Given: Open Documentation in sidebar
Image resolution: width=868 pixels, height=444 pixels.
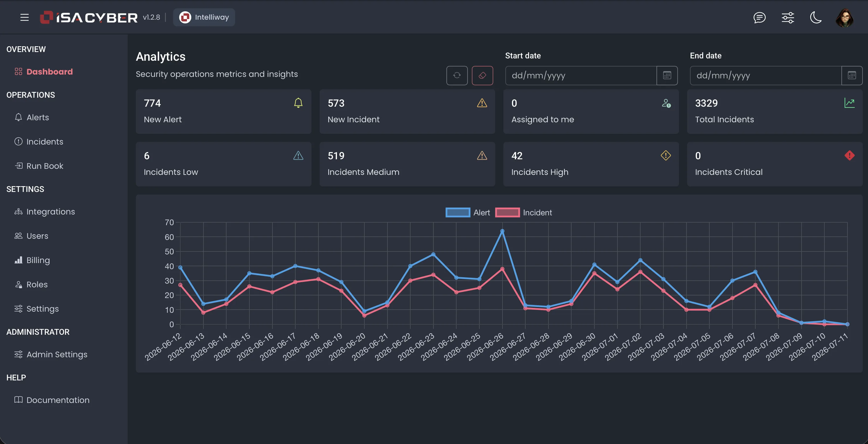Looking at the screenshot, I should pos(52,400).
